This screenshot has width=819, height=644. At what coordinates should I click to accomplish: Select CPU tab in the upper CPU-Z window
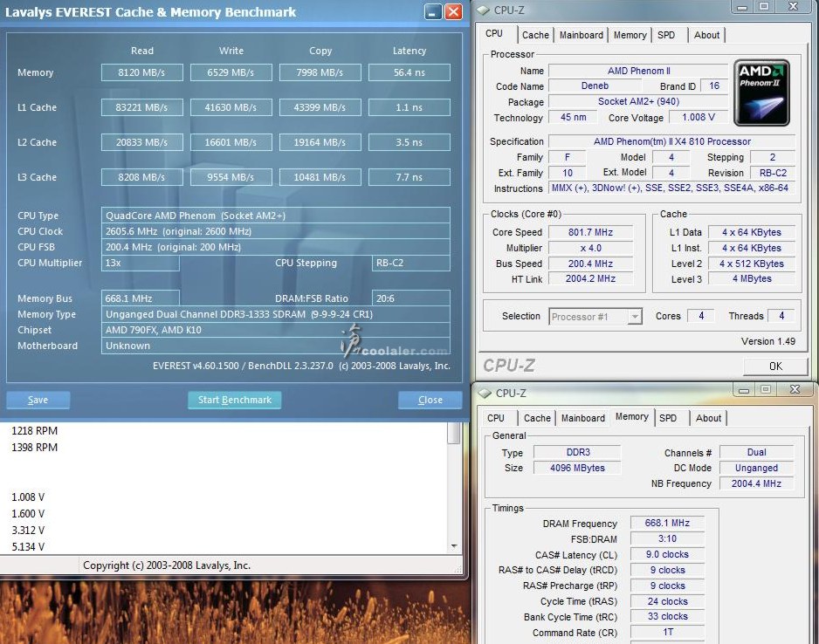tap(494, 33)
